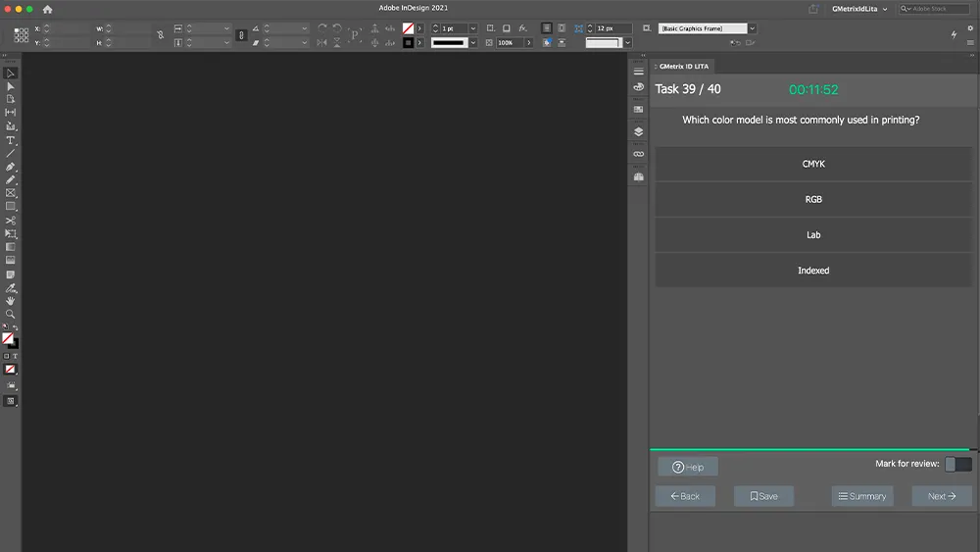Select the Rectangle tool
Image resolution: width=980 pixels, height=552 pixels.
click(11, 206)
